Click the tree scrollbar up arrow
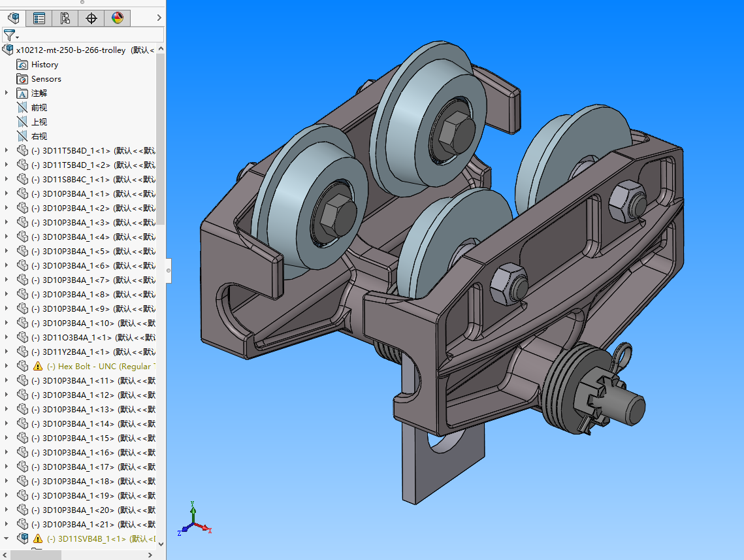 (161, 49)
